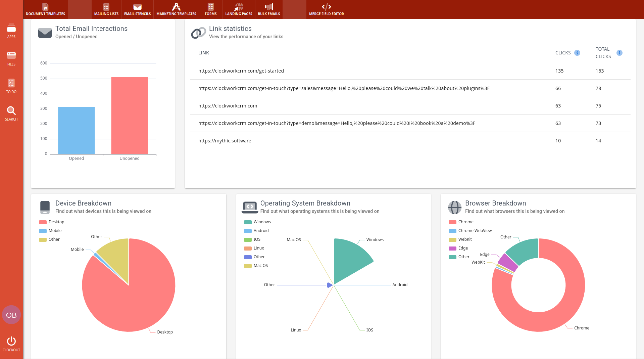Click info icon next to Total Clicks column
This screenshot has width=644, height=359.
tap(620, 53)
